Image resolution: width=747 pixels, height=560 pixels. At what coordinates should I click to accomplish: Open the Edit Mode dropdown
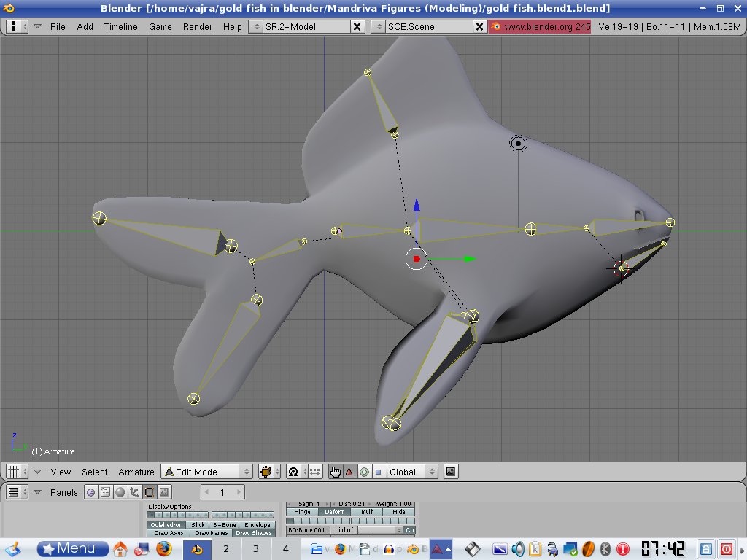(x=206, y=472)
